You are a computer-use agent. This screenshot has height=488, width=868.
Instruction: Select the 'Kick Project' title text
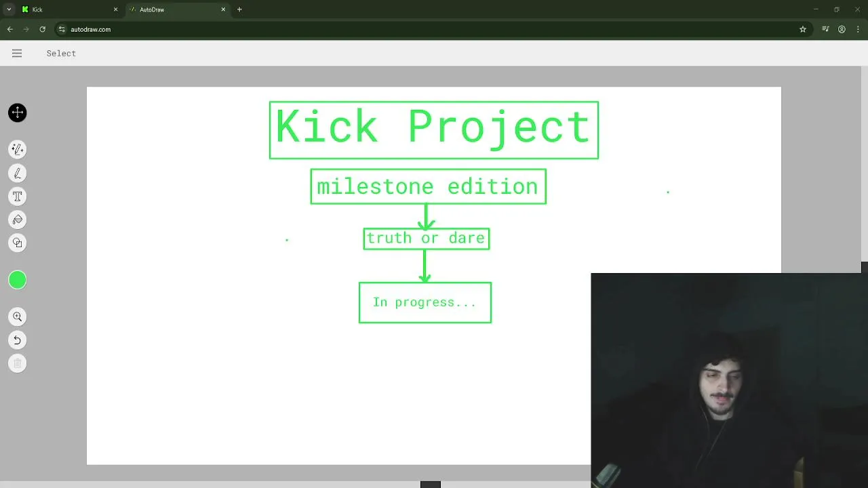[433, 127]
